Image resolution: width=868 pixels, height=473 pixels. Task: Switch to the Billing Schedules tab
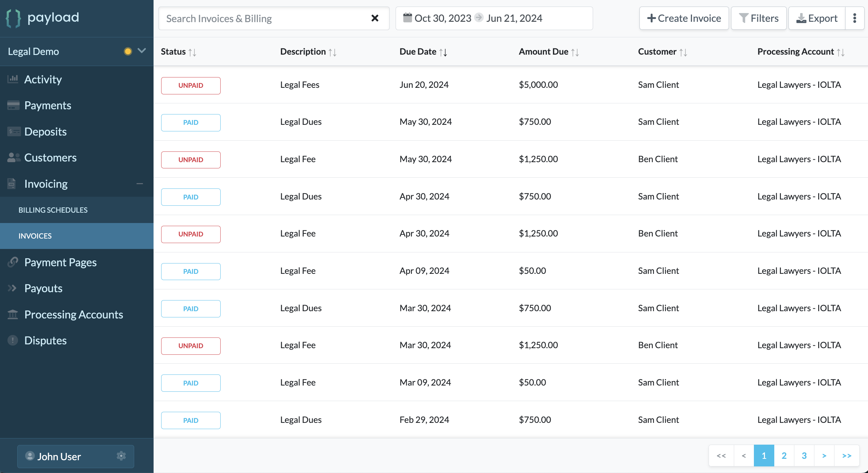click(53, 210)
